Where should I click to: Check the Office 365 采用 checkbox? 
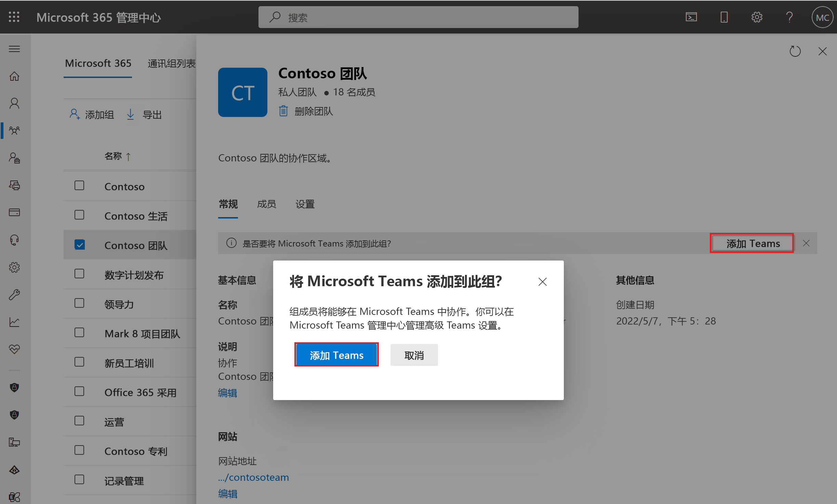(79, 392)
